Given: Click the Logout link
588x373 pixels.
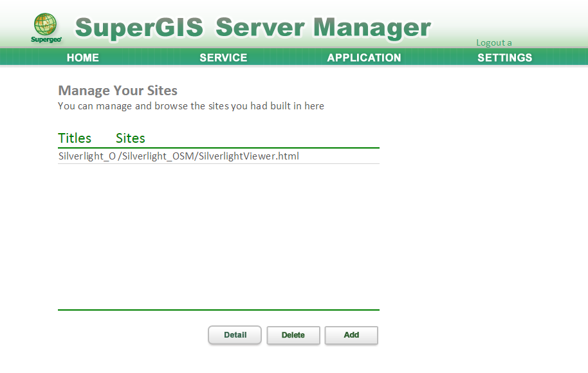Looking at the screenshot, I should pos(494,42).
